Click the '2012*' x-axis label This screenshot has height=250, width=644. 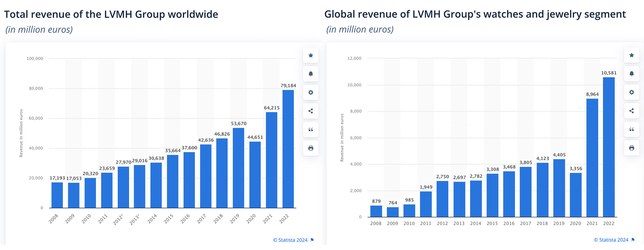pyautogui.click(x=118, y=219)
